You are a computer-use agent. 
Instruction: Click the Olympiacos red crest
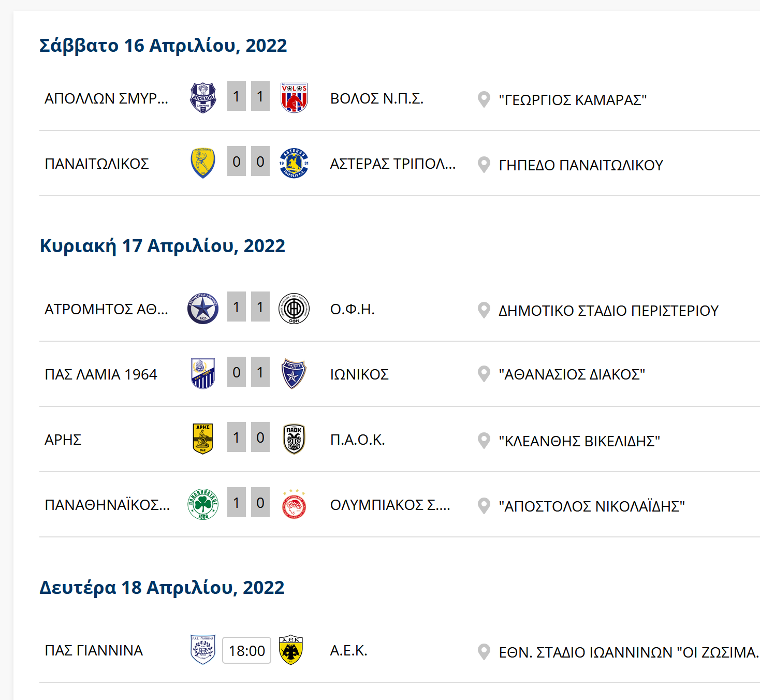point(294,504)
